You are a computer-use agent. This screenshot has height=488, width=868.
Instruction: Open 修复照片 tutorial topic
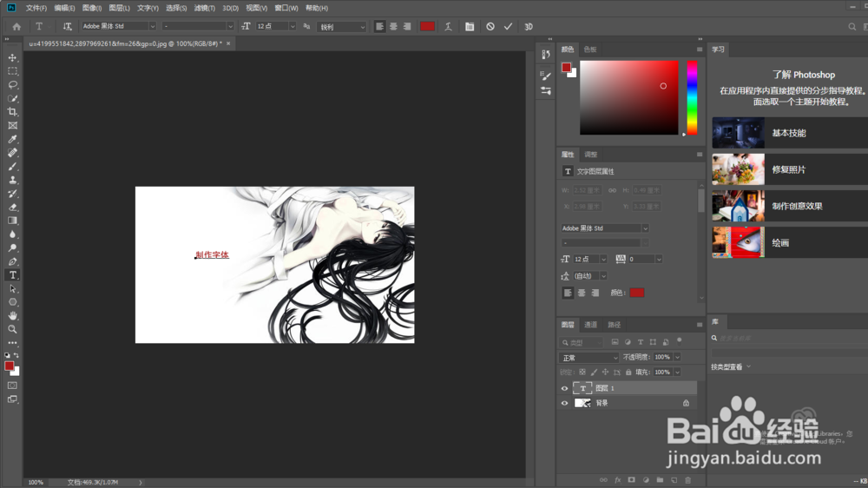click(x=790, y=169)
